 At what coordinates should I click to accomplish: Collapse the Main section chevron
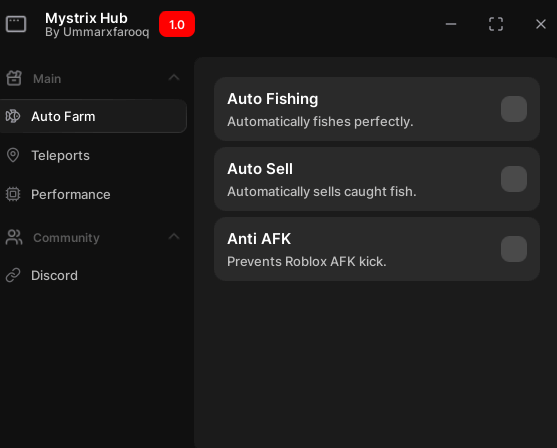click(x=174, y=77)
